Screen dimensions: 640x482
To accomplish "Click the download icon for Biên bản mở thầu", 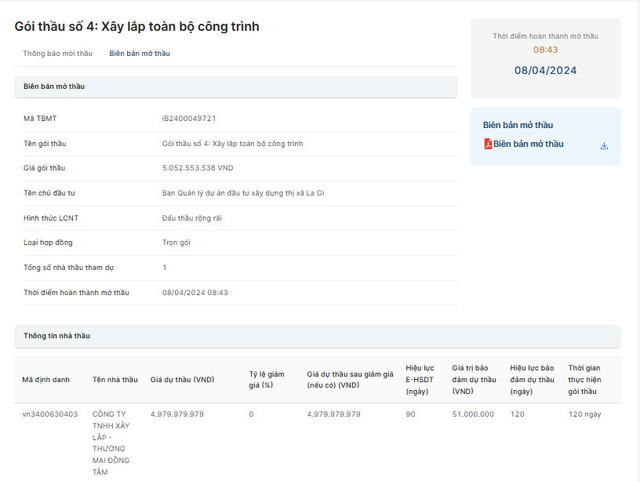I will tap(604, 145).
